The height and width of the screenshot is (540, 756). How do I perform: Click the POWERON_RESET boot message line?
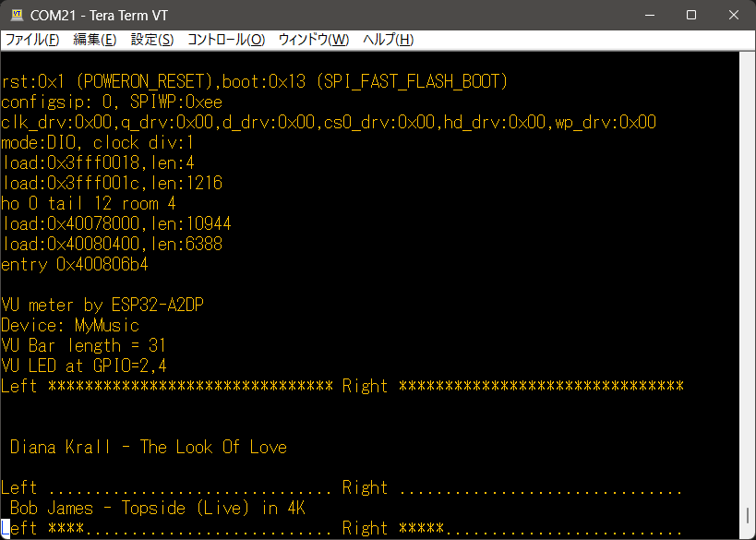254,81
